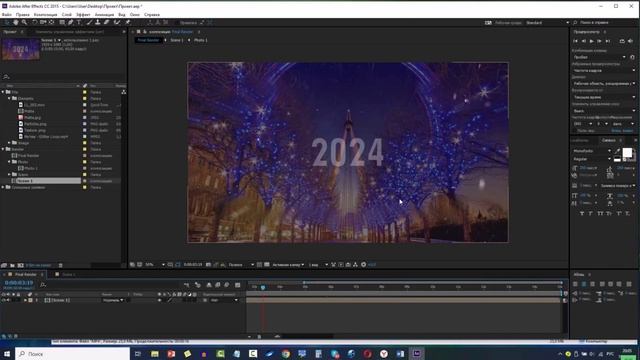The image size is (640, 360).
Task: Jump to last frame in Preview panel
Action: (608, 41)
